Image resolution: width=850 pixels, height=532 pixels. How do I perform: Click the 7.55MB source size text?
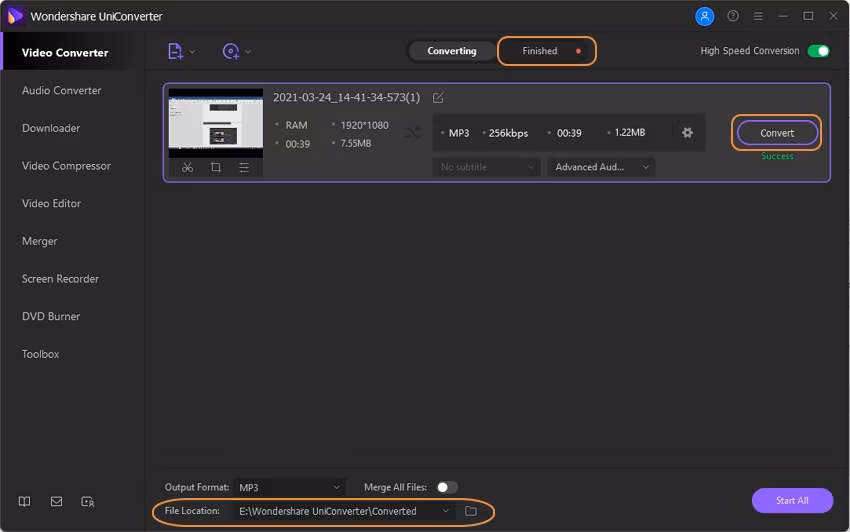[x=356, y=144]
